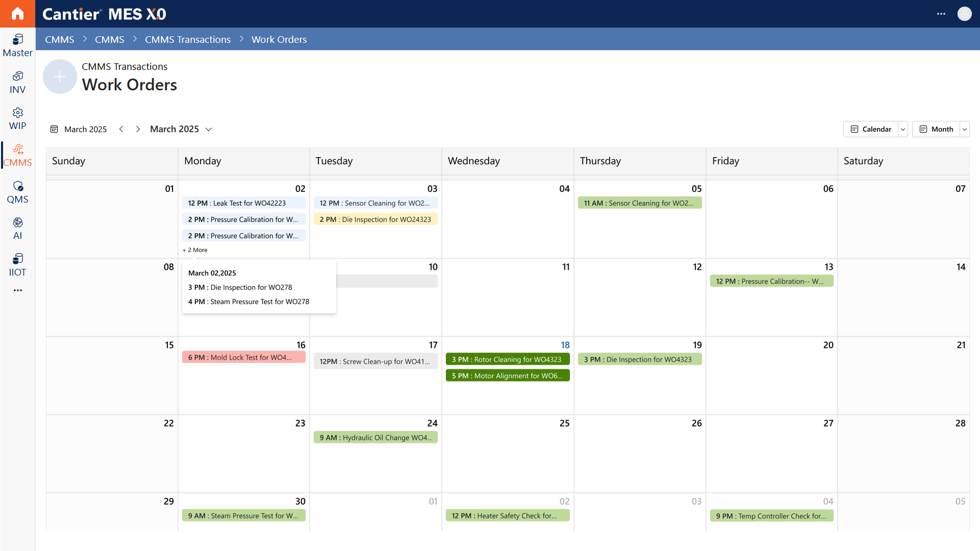Open Pressure Calibration event on 13
The width and height of the screenshot is (980, 551).
coord(771,281)
